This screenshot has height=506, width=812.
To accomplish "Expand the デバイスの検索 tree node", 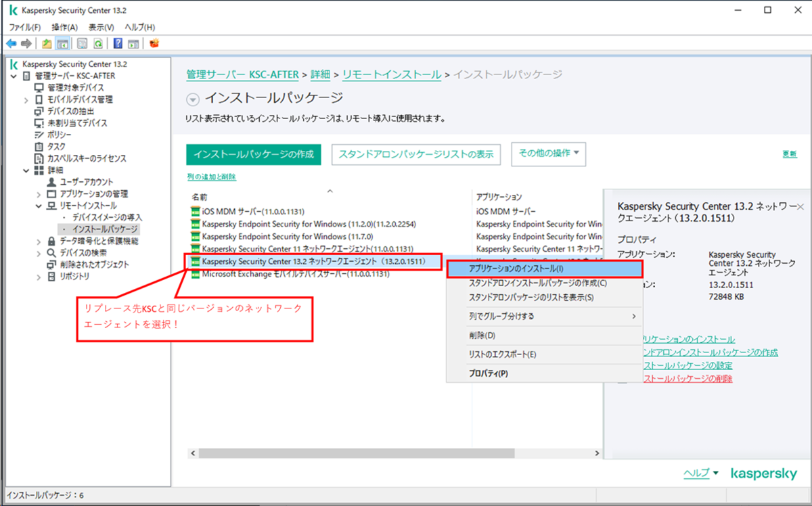I will click(39, 252).
